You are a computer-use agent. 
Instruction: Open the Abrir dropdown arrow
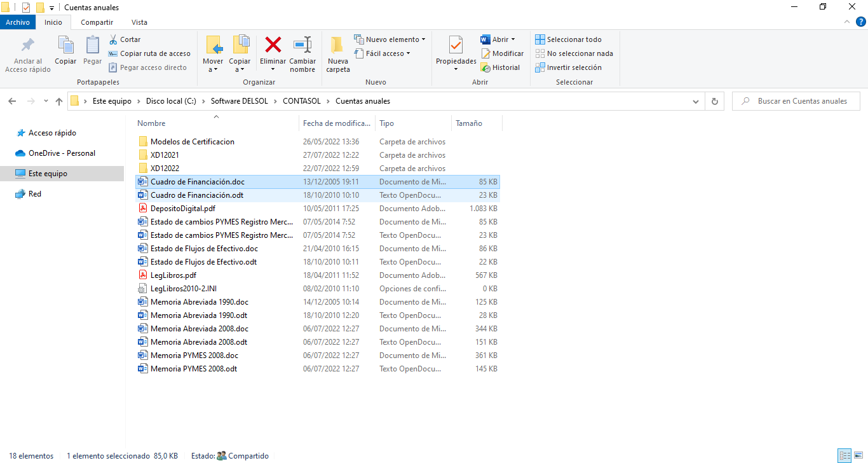coord(513,39)
